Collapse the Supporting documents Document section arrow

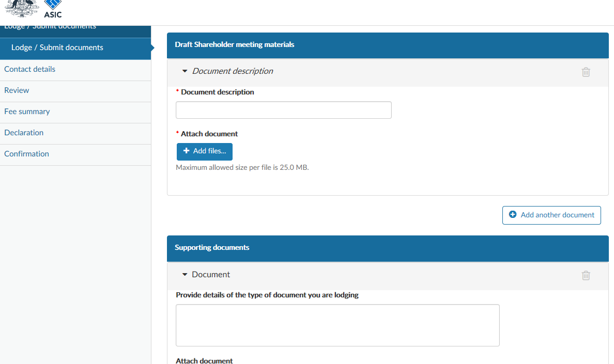coord(185,275)
